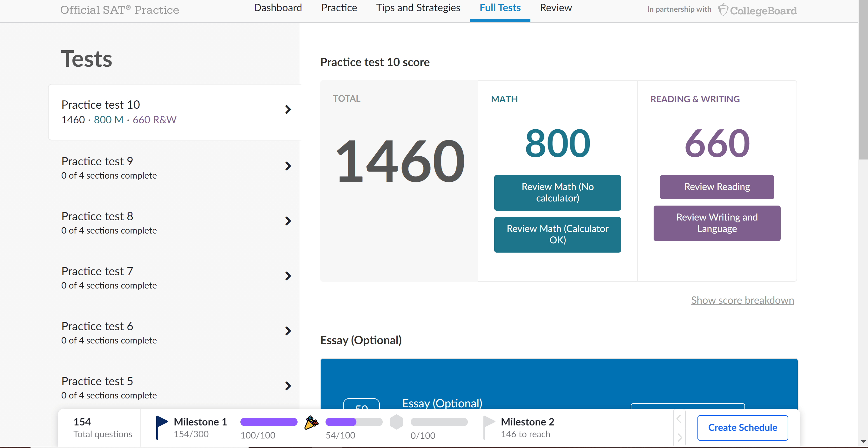The height and width of the screenshot is (448, 868).
Task: Click the In partnership with text
Action: (679, 9)
